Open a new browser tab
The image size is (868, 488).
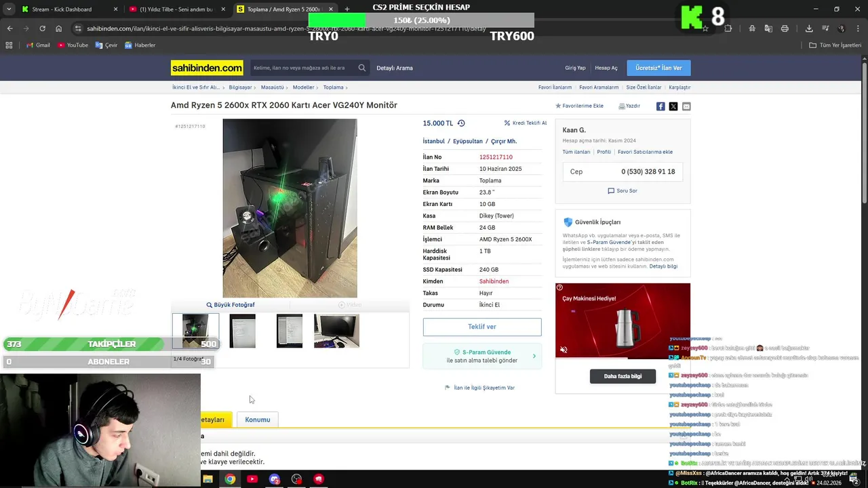(347, 9)
